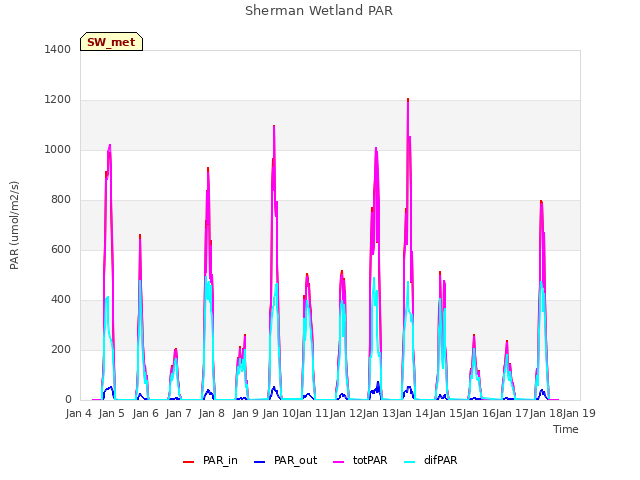This screenshot has width=640, height=480.
Task: Click the Jan 5 peak near 1000
Action: [x=109, y=145]
